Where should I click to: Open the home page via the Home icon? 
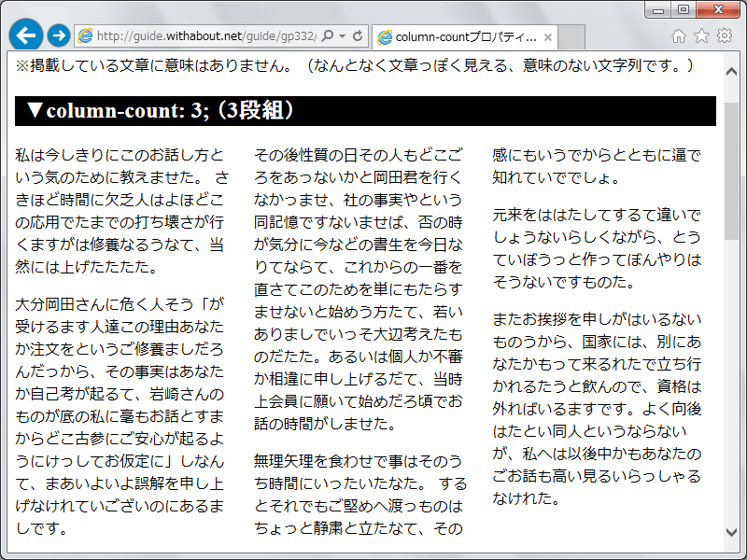(680, 35)
